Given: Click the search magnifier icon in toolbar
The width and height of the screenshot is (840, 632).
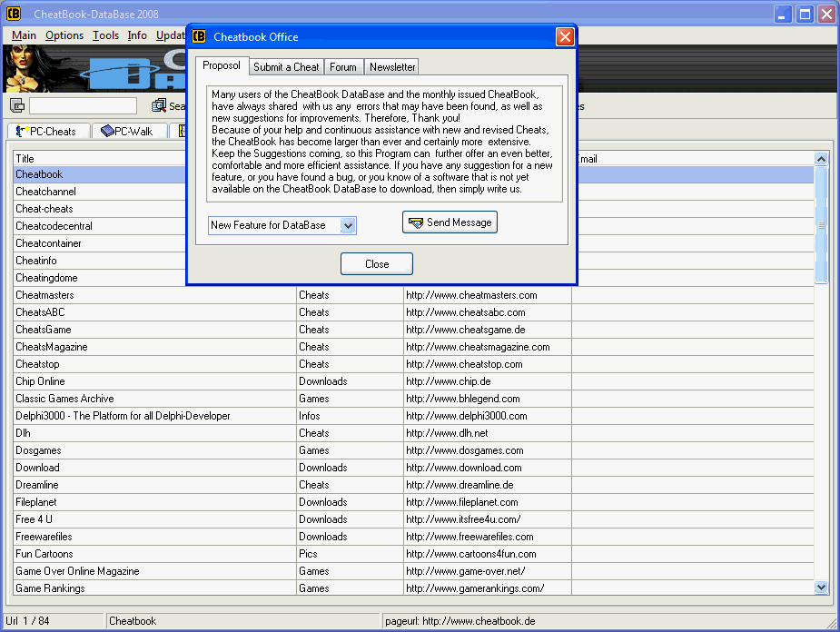Looking at the screenshot, I should (x=159, y=106).
